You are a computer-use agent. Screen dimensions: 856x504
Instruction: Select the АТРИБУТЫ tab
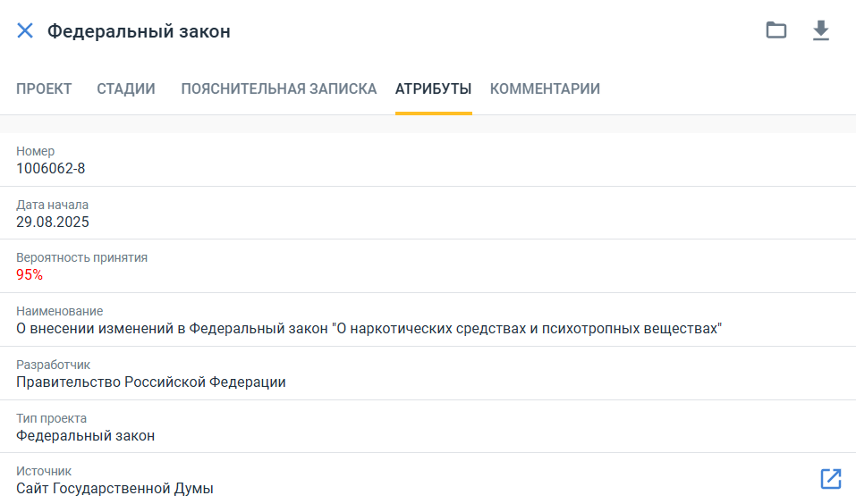pos(434,88)
